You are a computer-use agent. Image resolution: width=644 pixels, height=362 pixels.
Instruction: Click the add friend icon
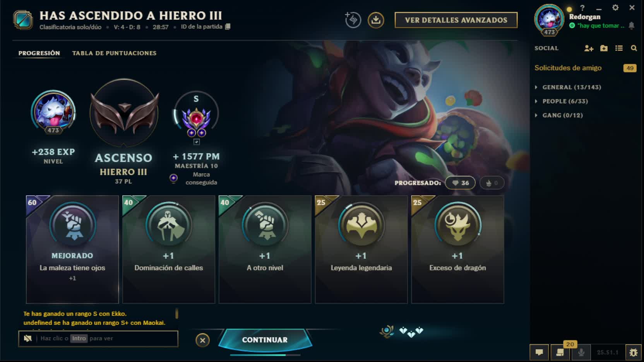pyautogui.click(x=589, y=48)
